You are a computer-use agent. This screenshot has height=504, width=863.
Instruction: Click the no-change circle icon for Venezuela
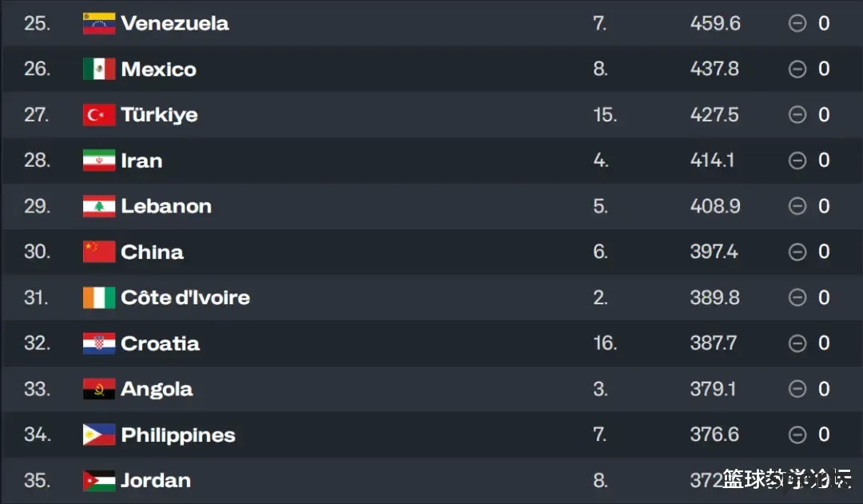pyautogui.click(x=797, y=23)
